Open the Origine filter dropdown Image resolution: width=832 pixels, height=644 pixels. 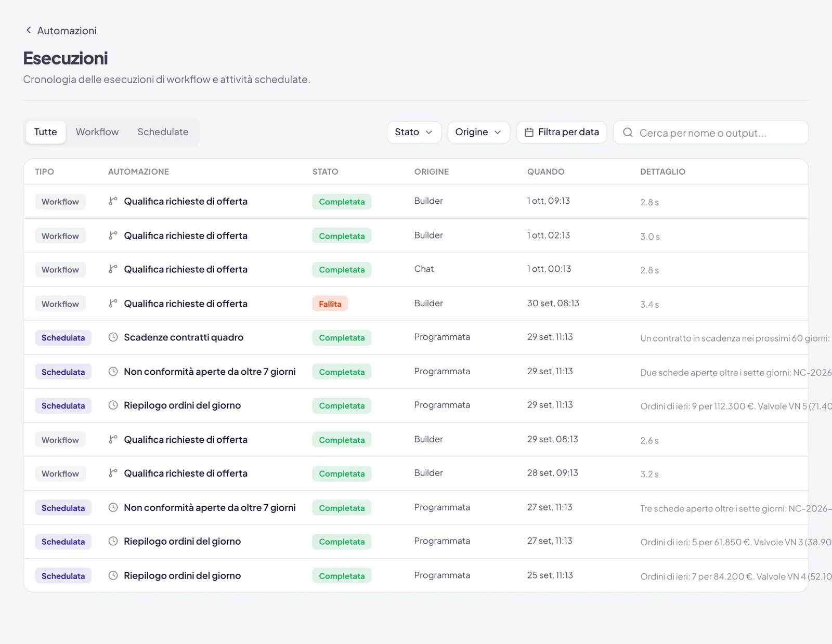tap(478, 132)
